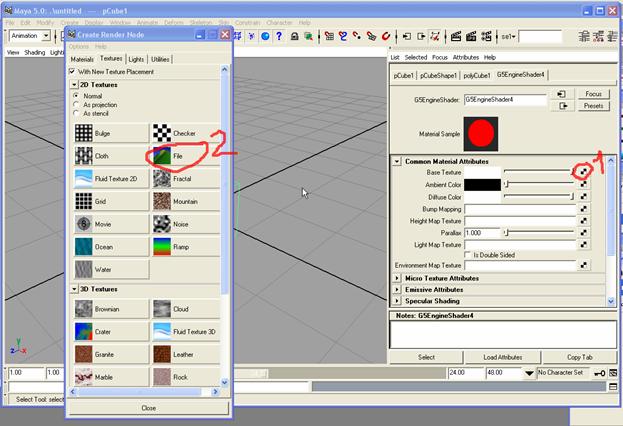Choose the Ocean texture icon

coord(85,246)
